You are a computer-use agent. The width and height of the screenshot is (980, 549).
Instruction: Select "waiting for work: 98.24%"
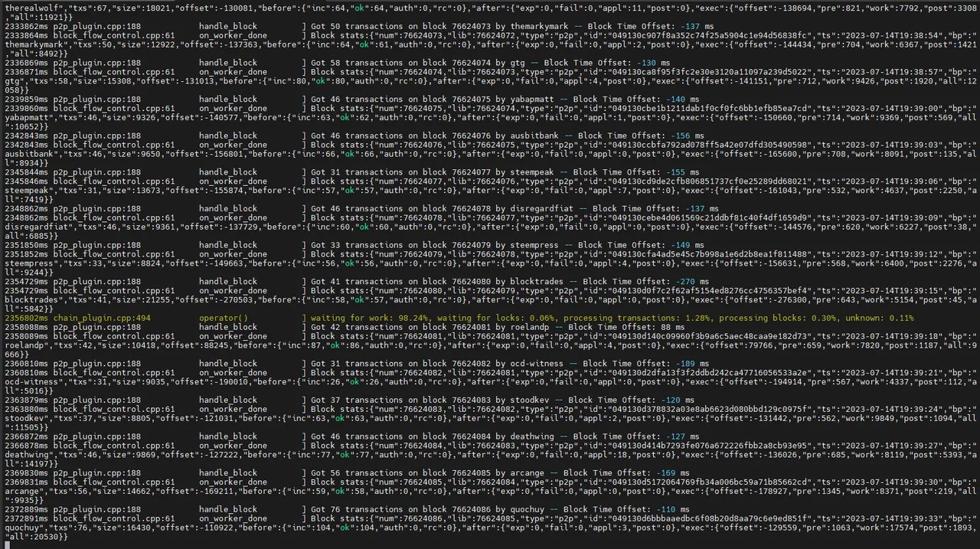click(369, 318)
